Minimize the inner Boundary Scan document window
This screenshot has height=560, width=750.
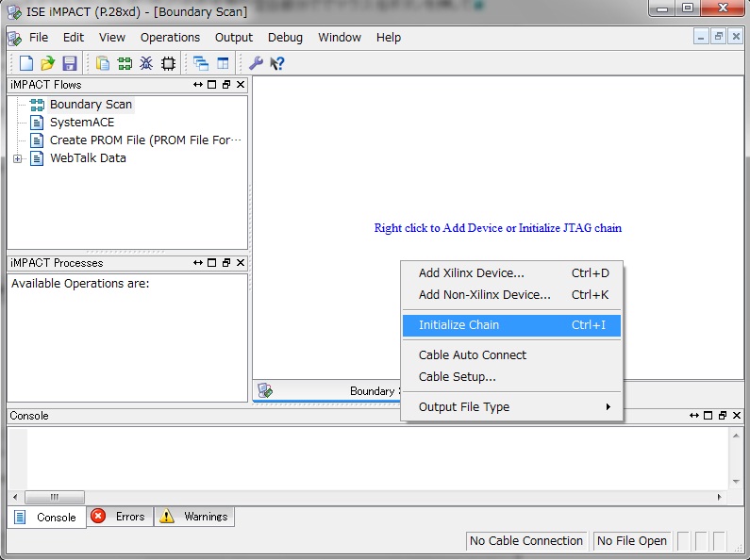pos(701,37)
